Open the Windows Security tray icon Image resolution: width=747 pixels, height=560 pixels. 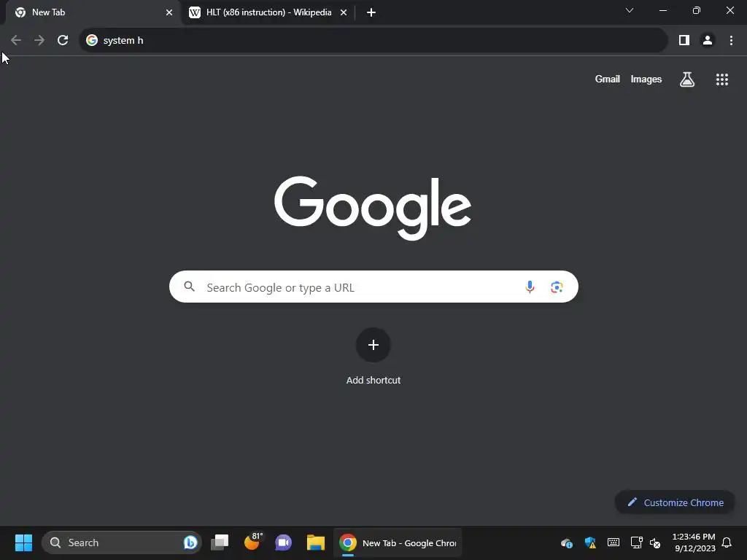[x=590, y=542]
